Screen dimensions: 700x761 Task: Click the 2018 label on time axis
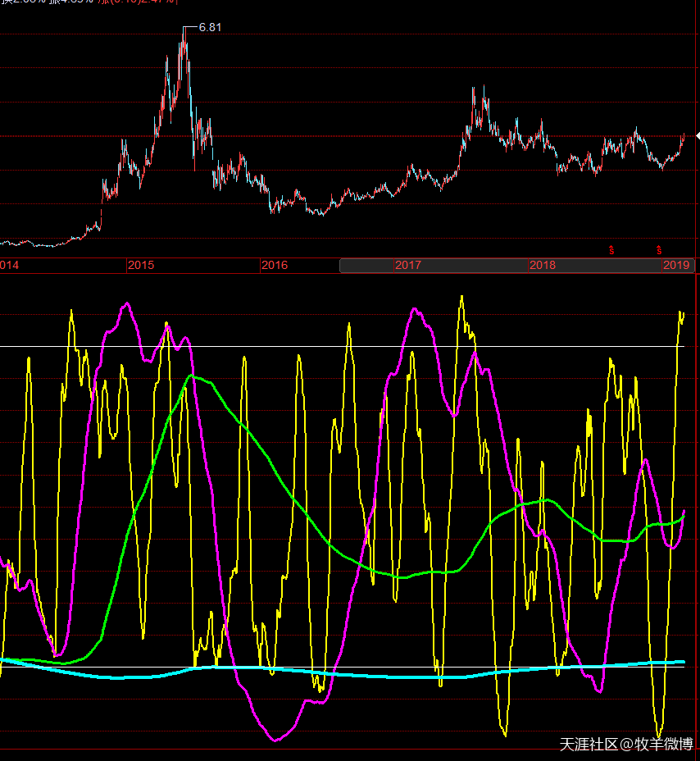click(x=542, y=266)
